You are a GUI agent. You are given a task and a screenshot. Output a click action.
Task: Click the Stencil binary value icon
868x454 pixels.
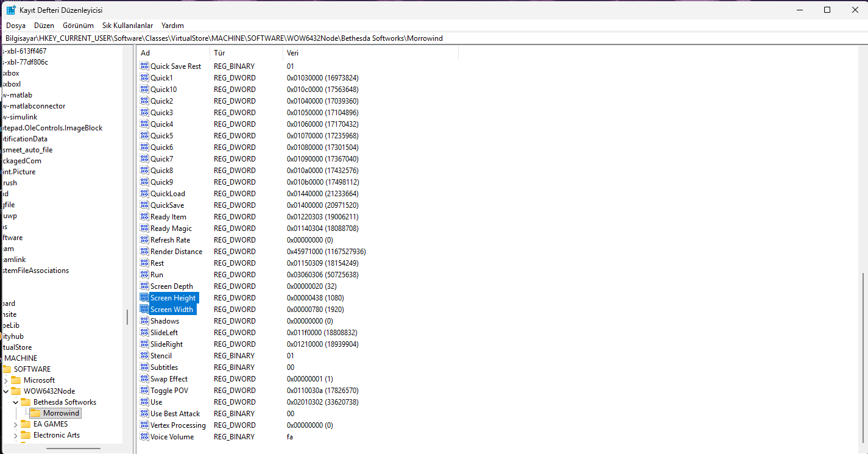point(144,355)
